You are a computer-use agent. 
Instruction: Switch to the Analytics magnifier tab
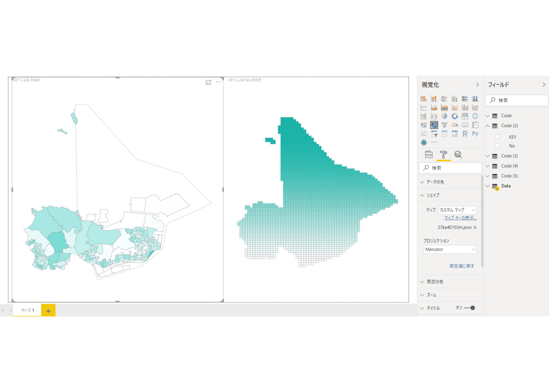tap(458, 154)
